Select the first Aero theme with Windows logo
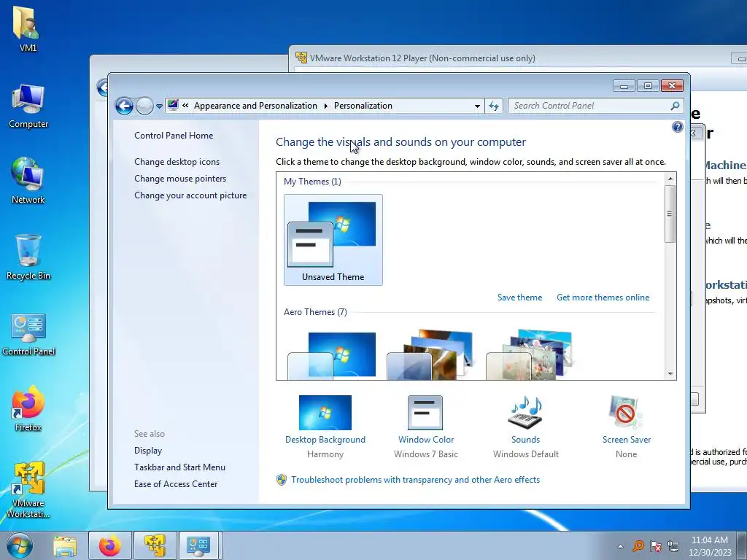Viewport: 747px width, 560px height. [332, 355]
